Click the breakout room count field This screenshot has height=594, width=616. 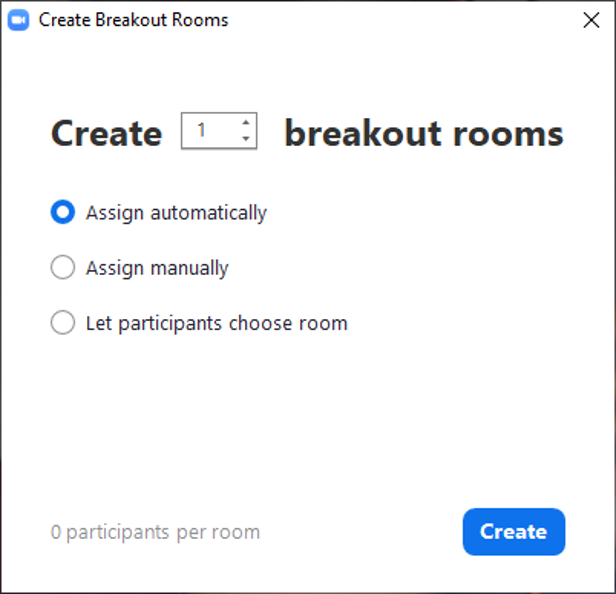tap(212, 131)
